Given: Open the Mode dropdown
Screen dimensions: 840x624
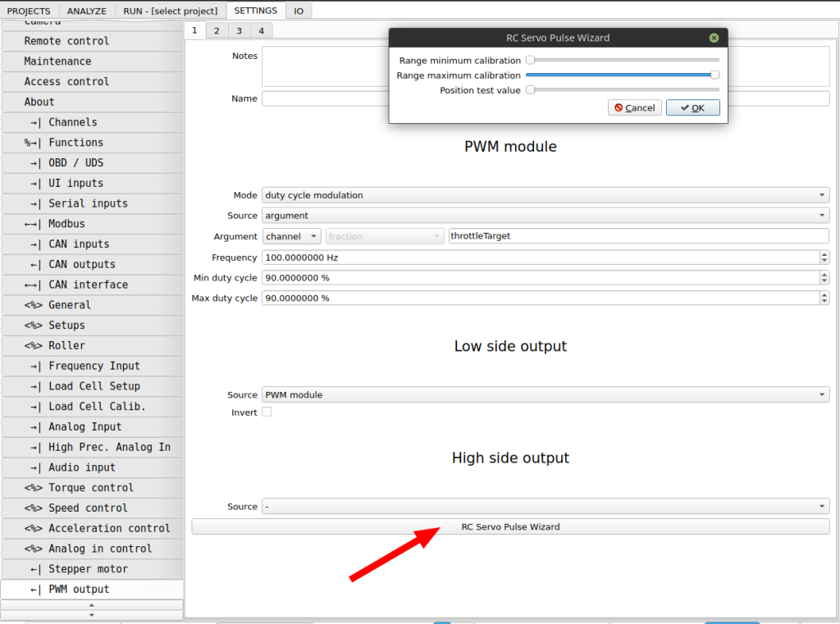Looking at the screenshot, I should [x=545, y=195].
